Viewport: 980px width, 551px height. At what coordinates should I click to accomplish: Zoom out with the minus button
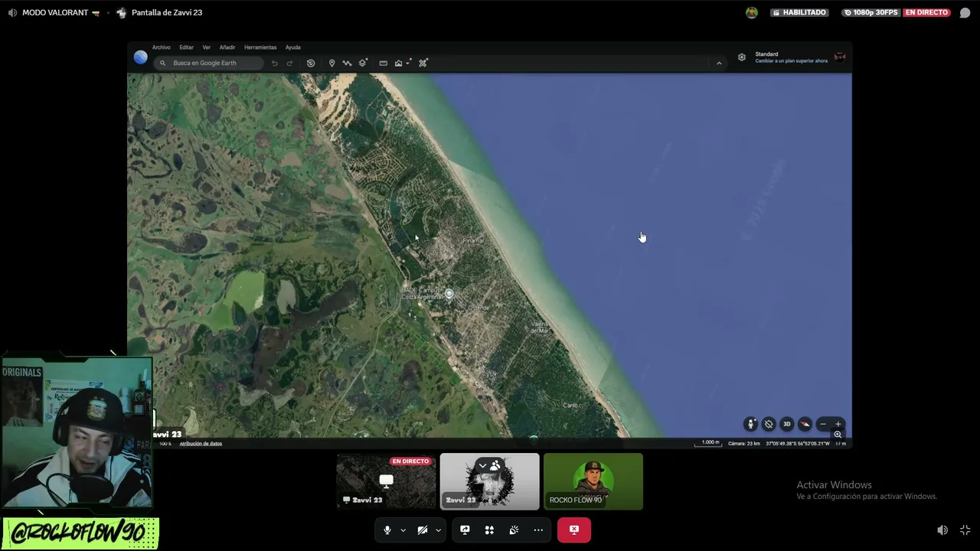pyautogui.click(x=823, y=424)
